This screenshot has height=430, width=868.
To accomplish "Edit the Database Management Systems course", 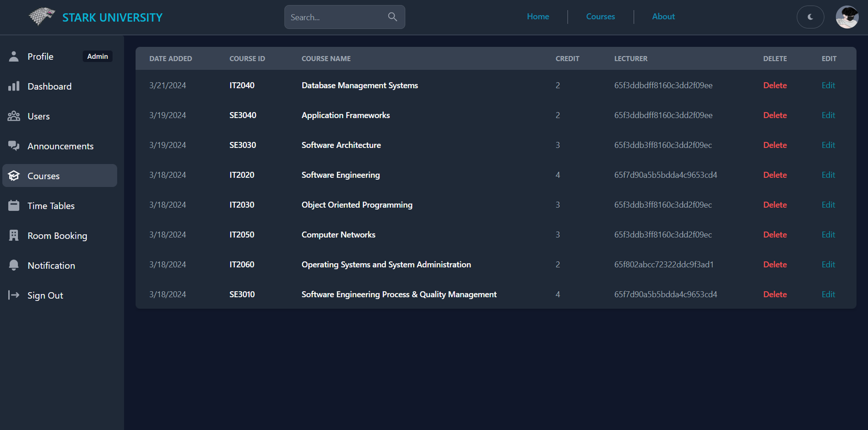I will tap(828, 85).
